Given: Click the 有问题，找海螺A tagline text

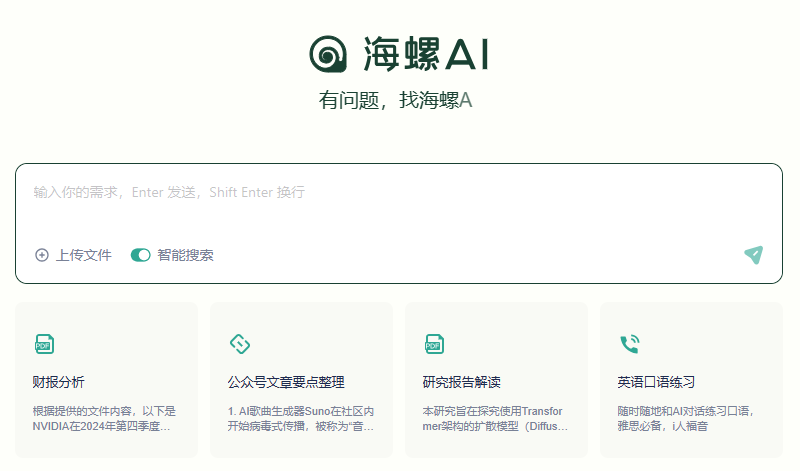Looking at the screenshot, I should pos(395,100).
